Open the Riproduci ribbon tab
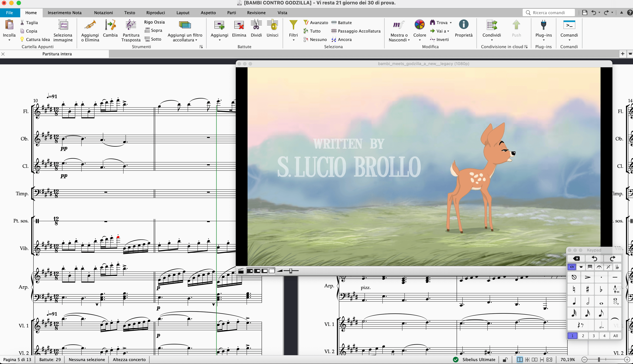Screen dimensions: 633x364 156,13
